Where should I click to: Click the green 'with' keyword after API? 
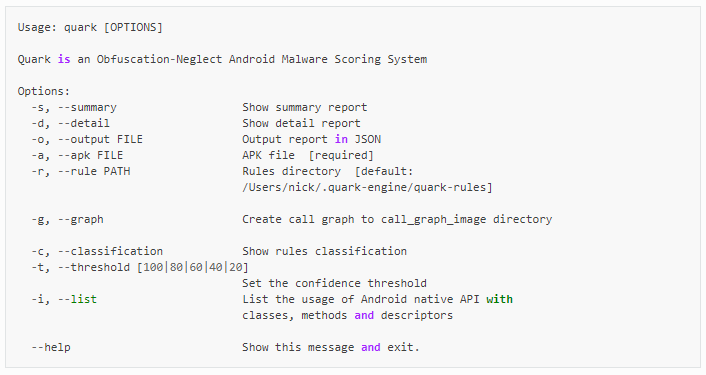499,299
